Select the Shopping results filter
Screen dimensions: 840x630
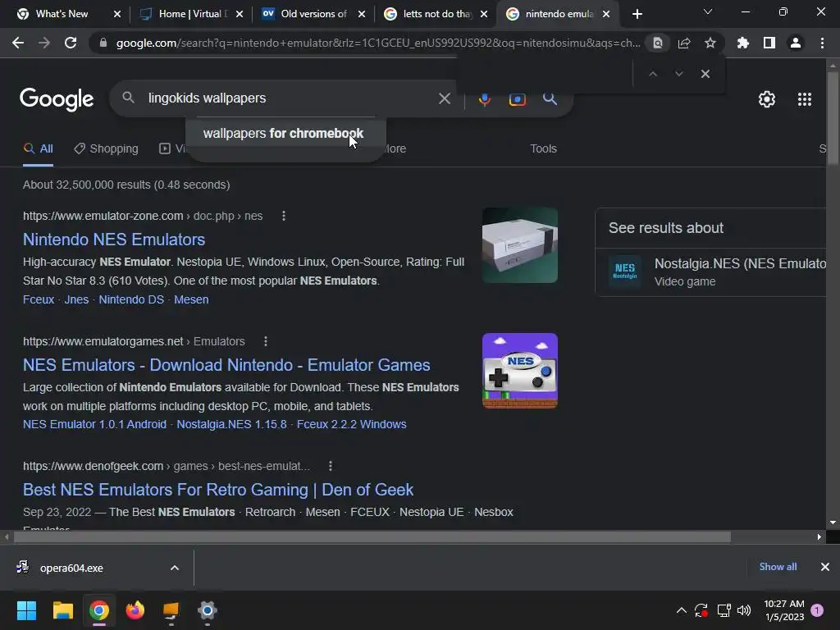tap(106, 149)
